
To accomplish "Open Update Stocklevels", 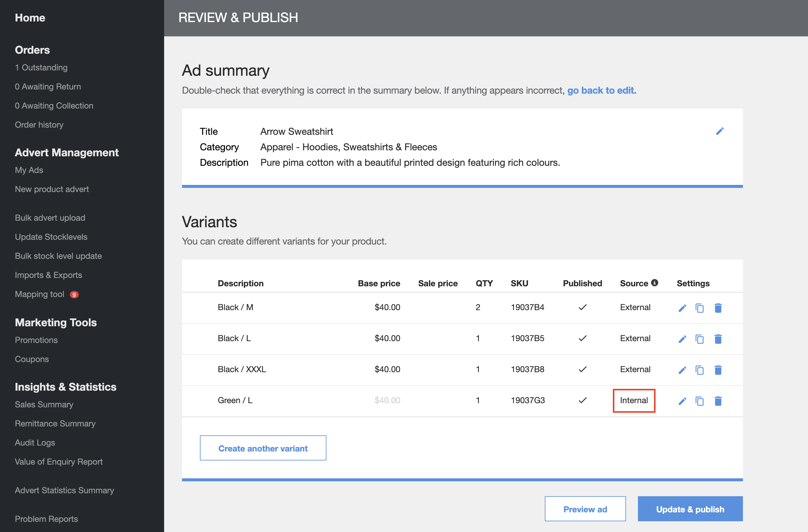I will tap(51, 237).
